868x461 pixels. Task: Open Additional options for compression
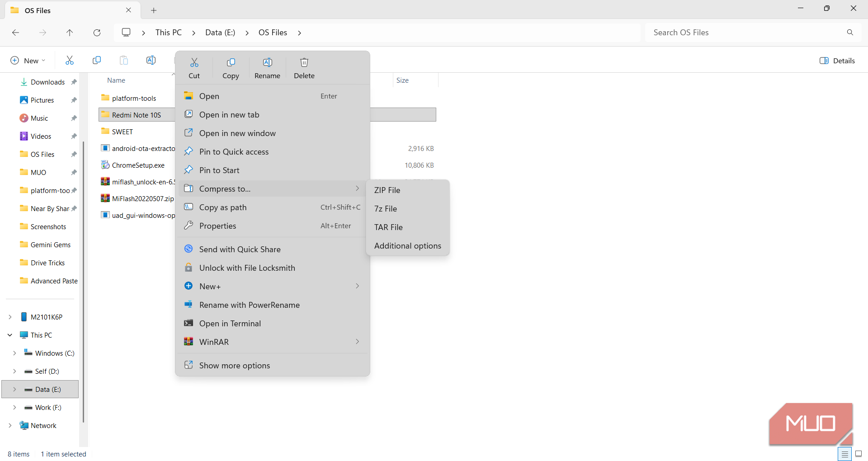(x=407, y=246)
